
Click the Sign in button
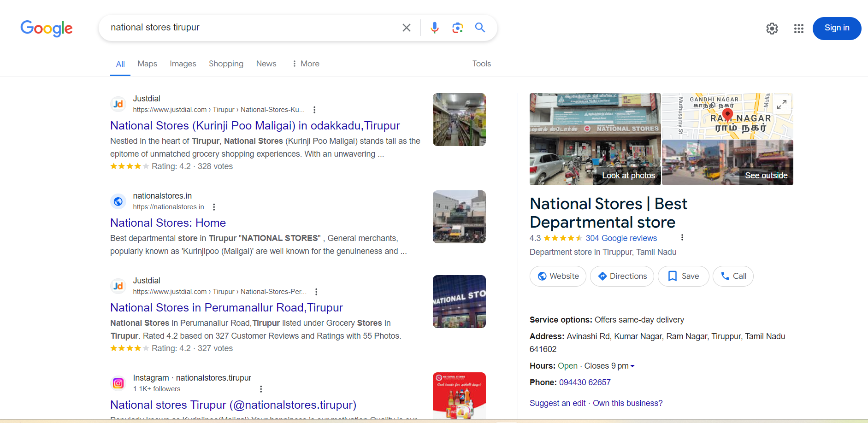(837, 28)
